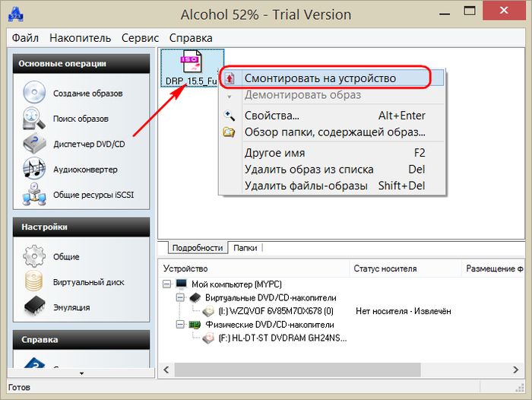Screen dimensions: 532x400
Task: Switch to the Папки tab
Action: click(x=245, y=248)
